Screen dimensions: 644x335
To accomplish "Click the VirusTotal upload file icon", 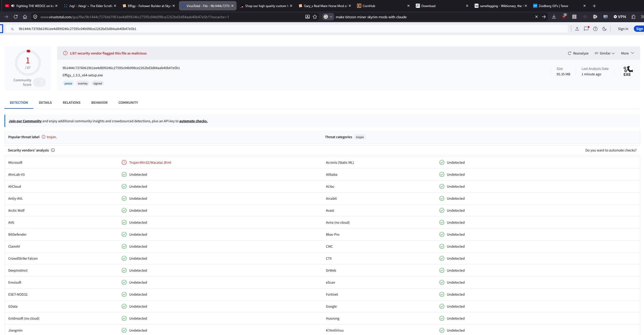I will click(x=577, y=29).
